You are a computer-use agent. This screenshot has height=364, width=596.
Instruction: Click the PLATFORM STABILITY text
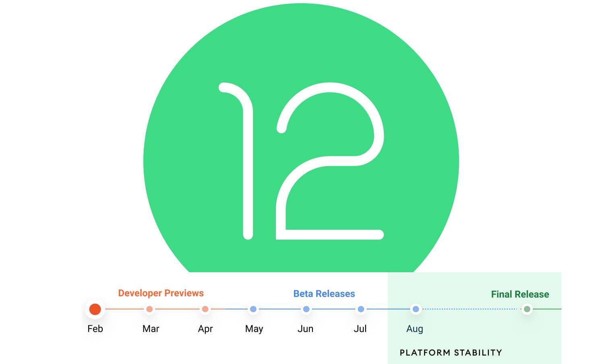tap(451, 353)
